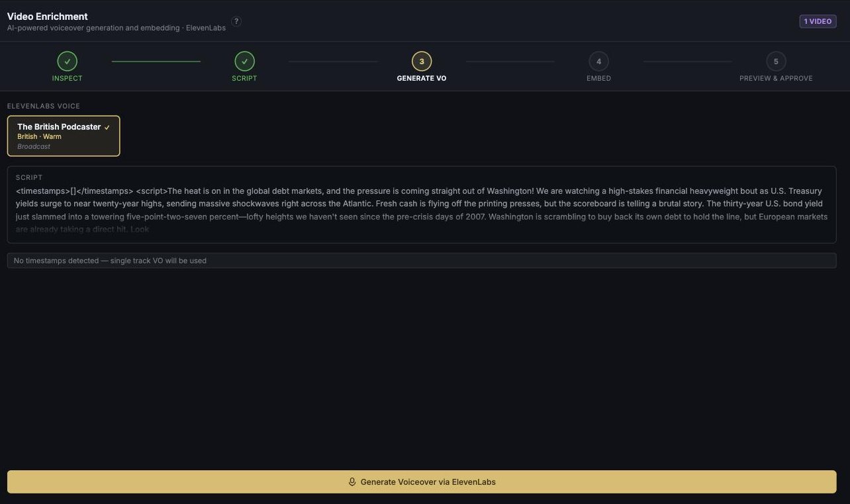Select The British Podcaster voice card

(64, 136)
